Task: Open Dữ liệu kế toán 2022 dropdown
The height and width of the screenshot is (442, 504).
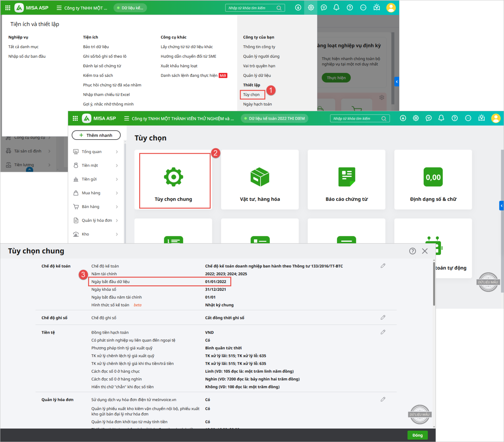Action: point(274,118)
